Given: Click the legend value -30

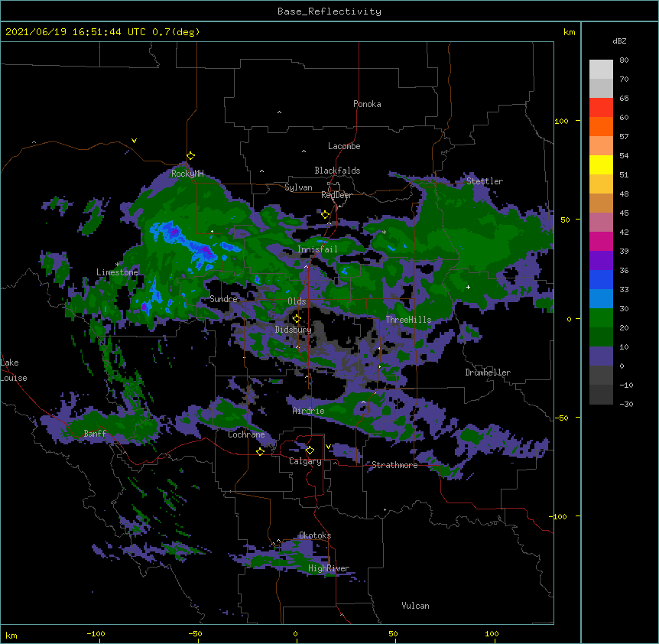Looking at the screenshot, I should (626, 404).
